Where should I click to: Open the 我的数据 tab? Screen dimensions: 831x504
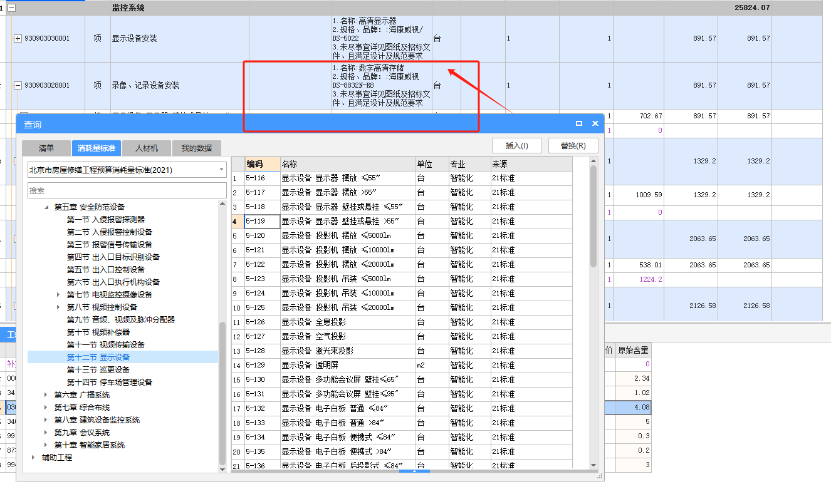(x=197, y=148)
